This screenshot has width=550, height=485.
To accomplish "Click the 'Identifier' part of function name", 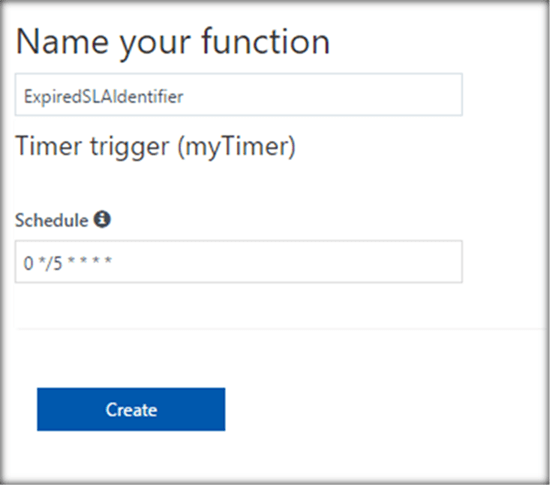I will pyautogui.click(x=148, y=96).
